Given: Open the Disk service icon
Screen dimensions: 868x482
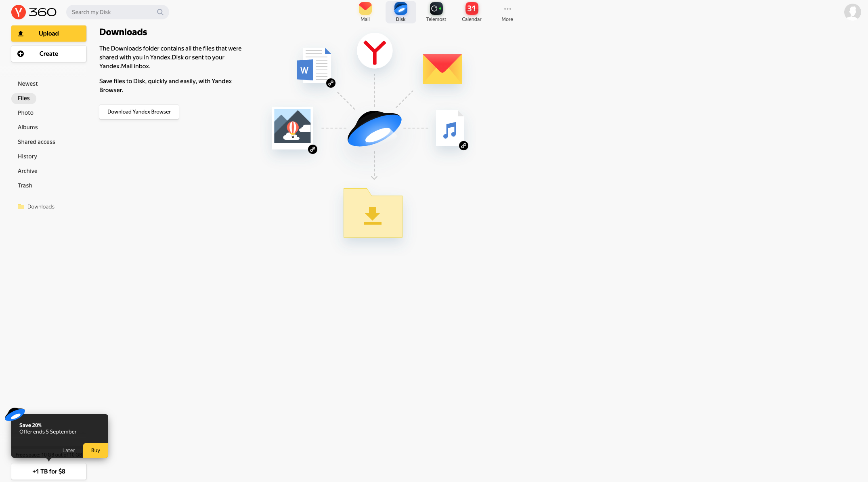Looking at the screenshot, I should (400, 12).
